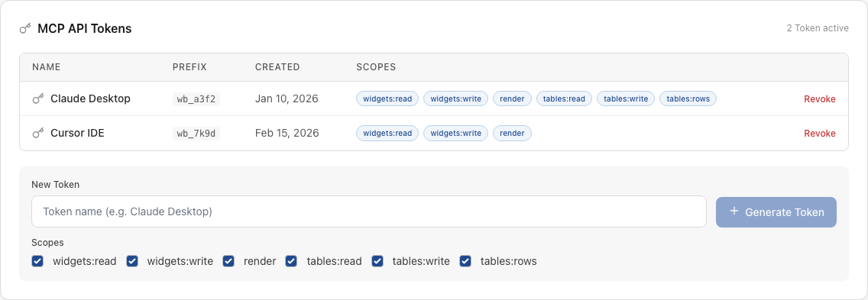
Task: Toggle the tables:read scope checkbox
Action: click(291, 261)
